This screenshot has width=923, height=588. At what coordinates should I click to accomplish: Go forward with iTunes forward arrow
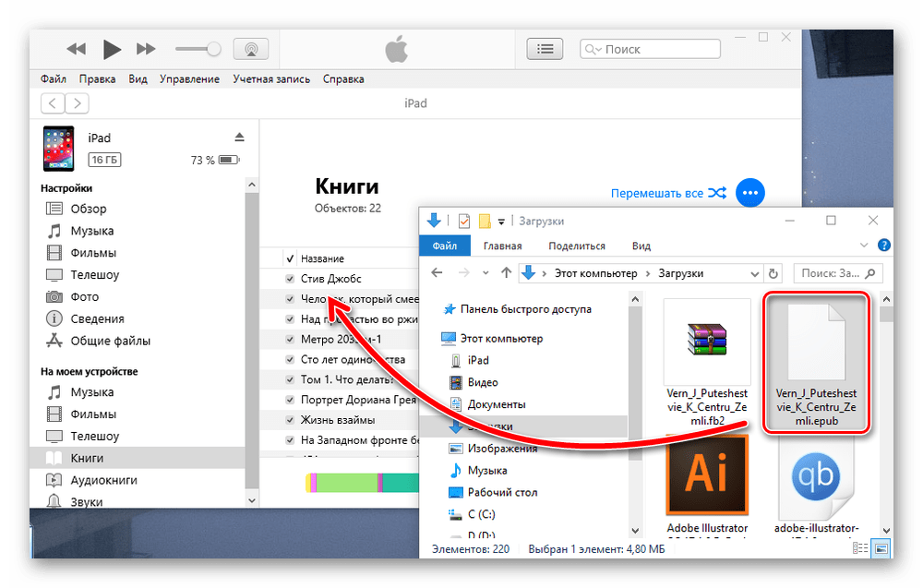[78, 103]
